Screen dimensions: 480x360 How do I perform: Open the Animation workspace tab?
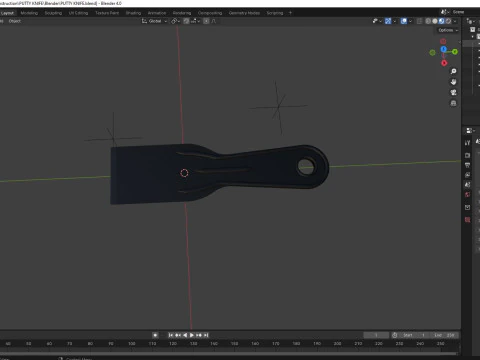[157, 13]
